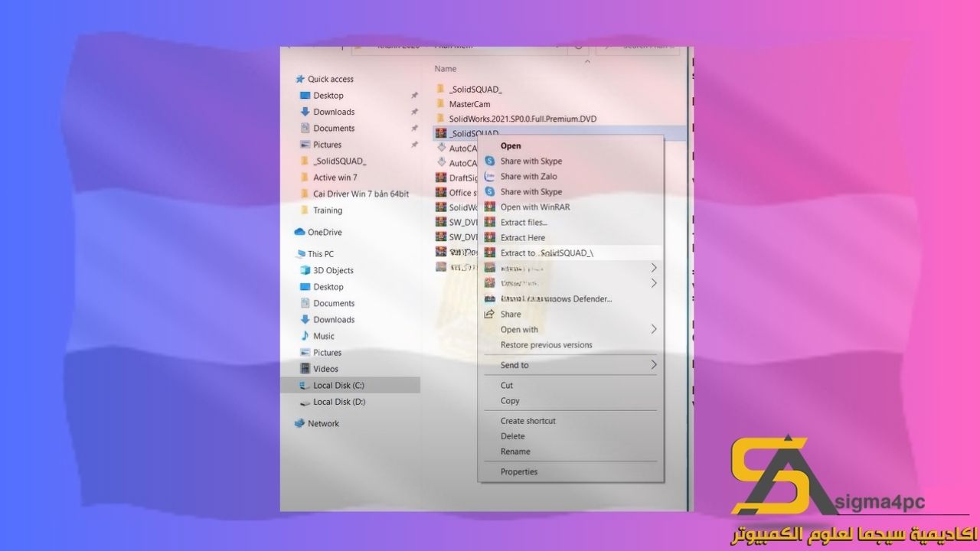
Task: Select Share with Skype above Share with Zalo
Action: coord(531,161)
